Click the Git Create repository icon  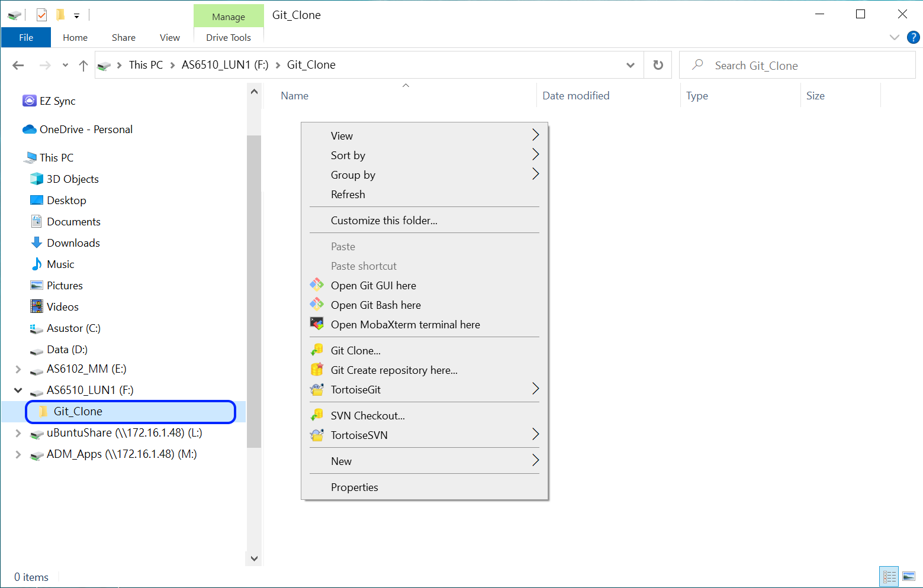[x=317, y=370]
